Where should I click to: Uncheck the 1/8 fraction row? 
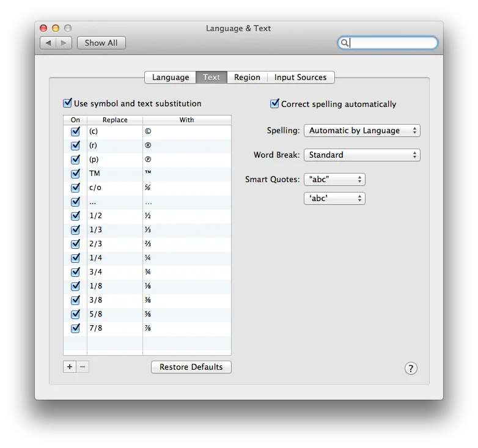[75, 286]
